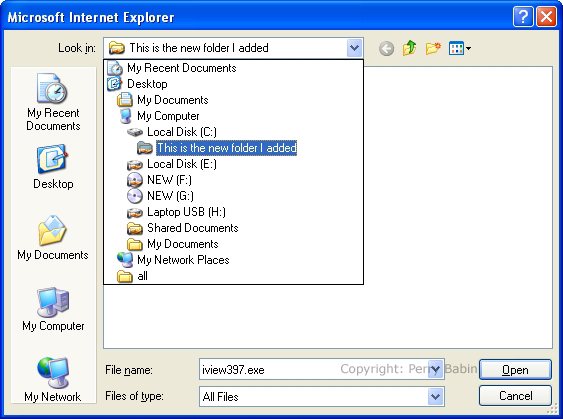Click the Laptop USB (H:) drive icon

coord(135,213)
